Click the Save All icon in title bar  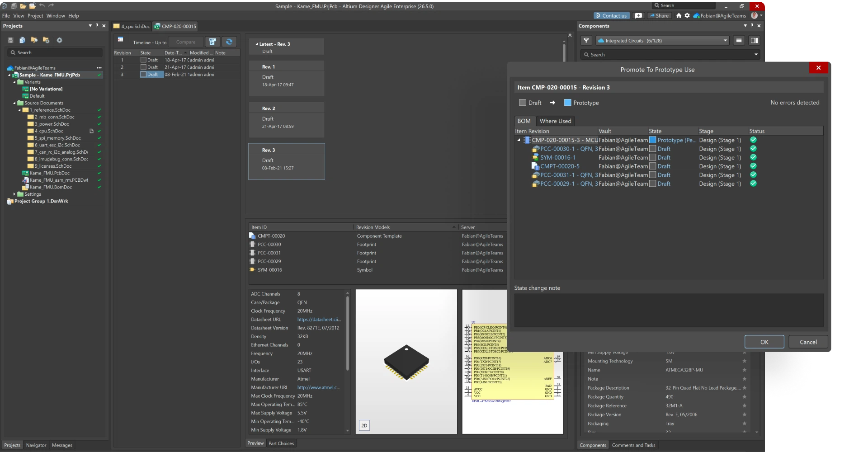click(14, 6)
